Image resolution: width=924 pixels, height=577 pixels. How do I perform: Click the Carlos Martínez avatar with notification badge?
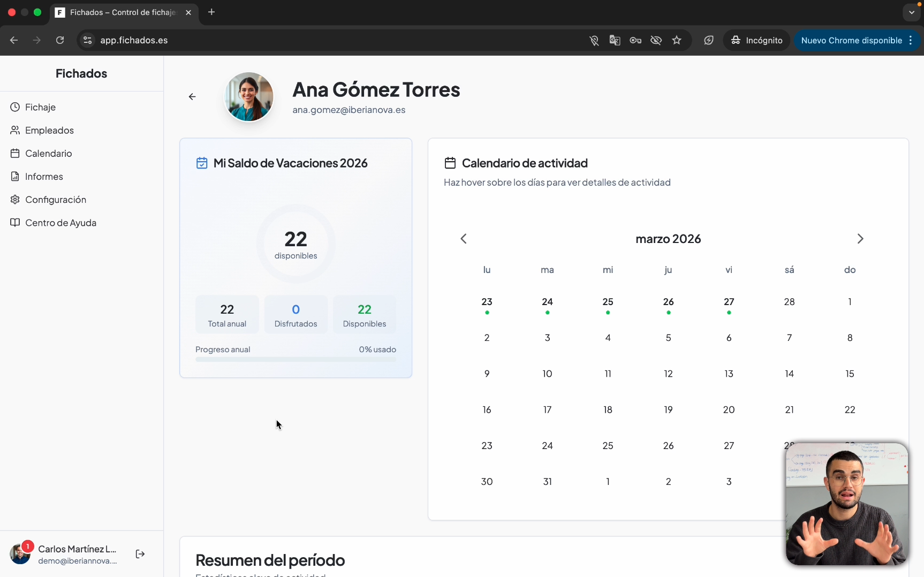point(20,554)
